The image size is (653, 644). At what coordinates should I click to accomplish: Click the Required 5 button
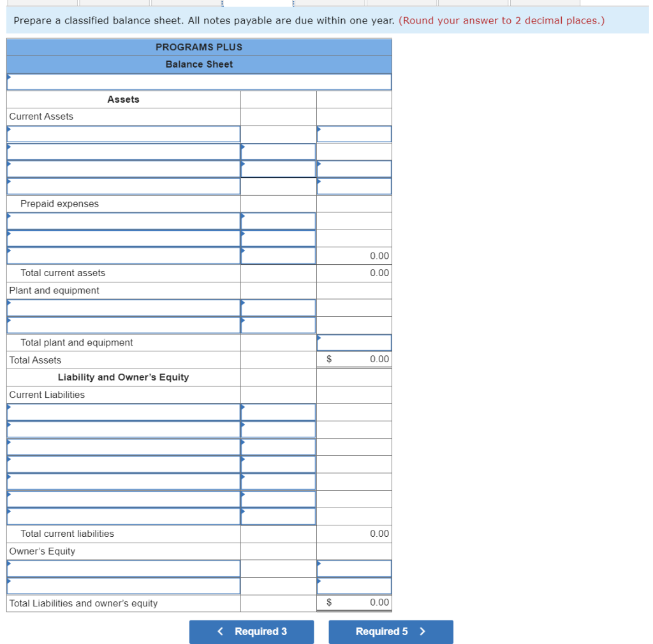390,632
